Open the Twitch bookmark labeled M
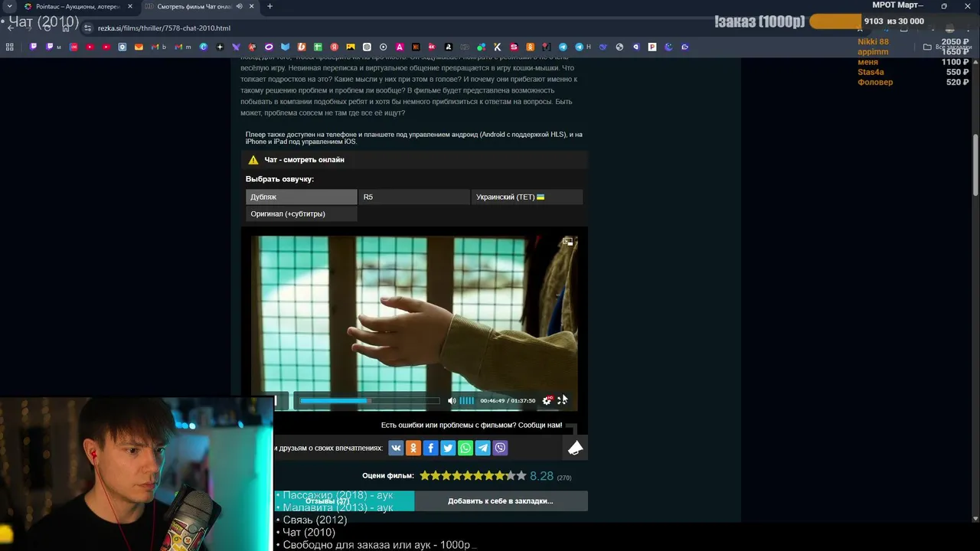 click(x=54, y=47)
